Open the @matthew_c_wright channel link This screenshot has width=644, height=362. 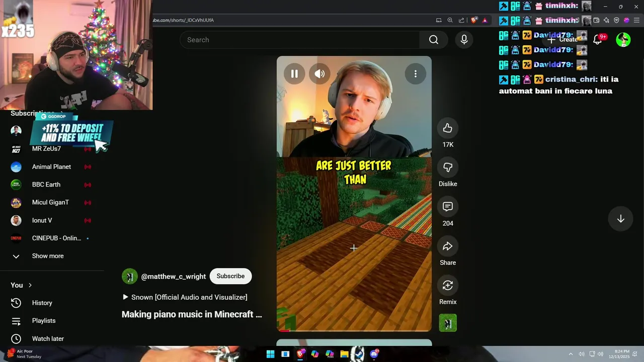pyautogui.click(x=174, y=277)
